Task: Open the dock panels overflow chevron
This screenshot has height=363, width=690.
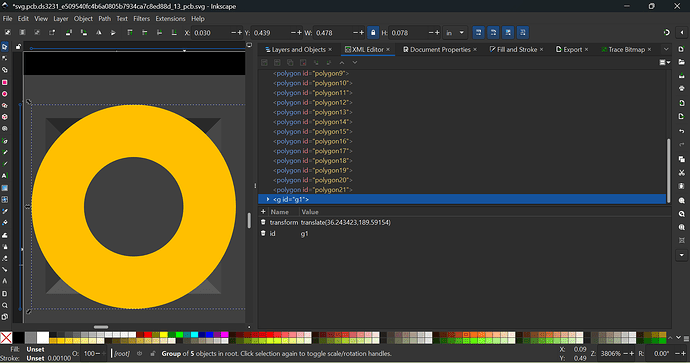Action: pyautogui.click(x=666, y=49)
